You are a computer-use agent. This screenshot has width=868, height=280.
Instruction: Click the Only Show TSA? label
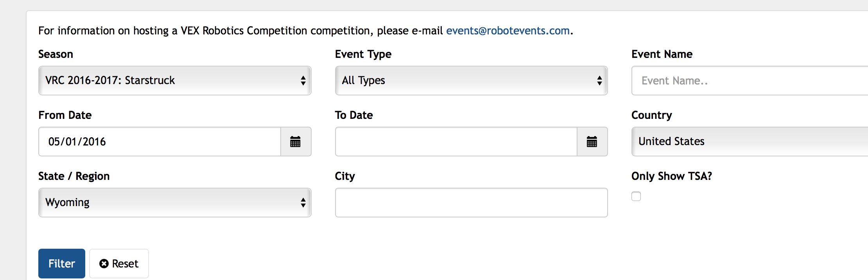point(672,176)
